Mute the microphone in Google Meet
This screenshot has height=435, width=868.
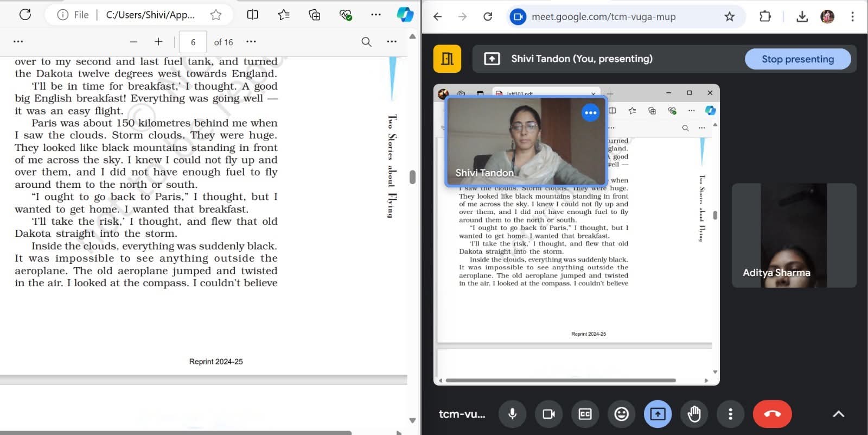(512, 414)
